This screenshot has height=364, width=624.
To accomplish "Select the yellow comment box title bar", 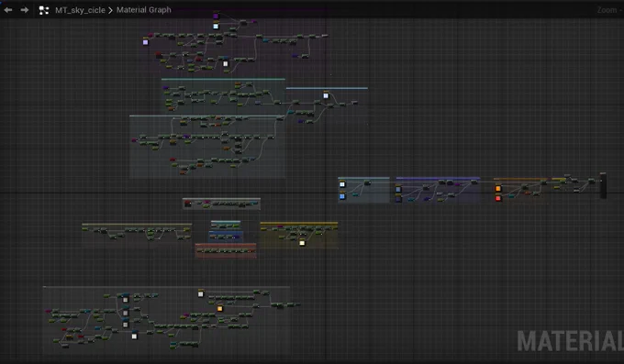I will (299, 224).
